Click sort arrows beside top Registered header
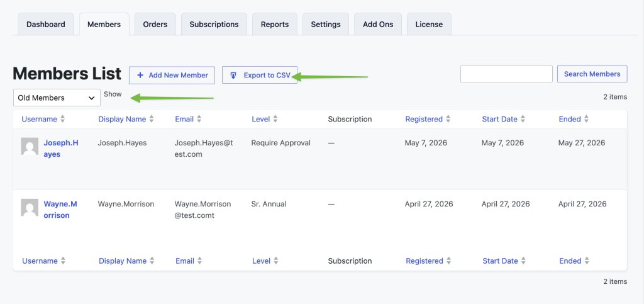Viewport: 644px width, 304px height. 448,119
